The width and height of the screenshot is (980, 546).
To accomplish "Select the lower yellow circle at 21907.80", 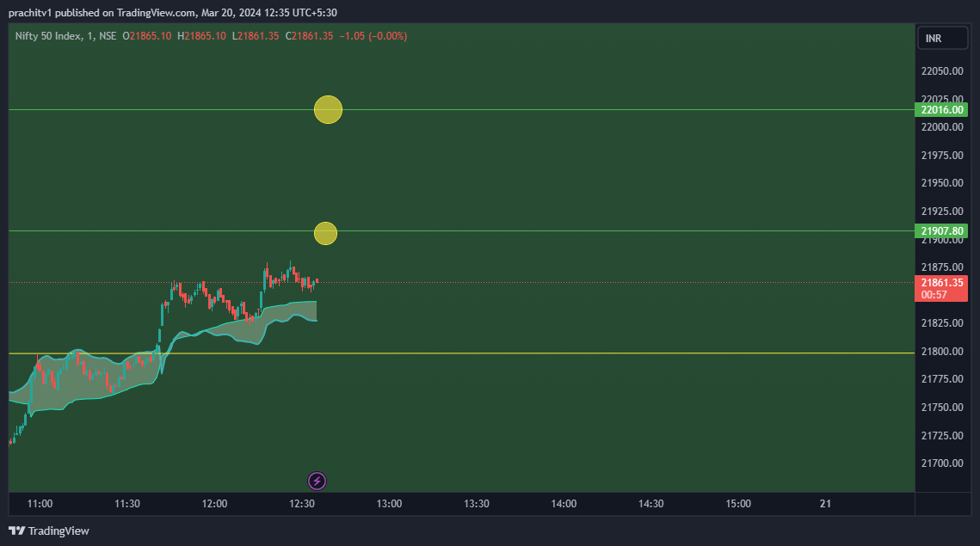I will [x=325, y=234].
